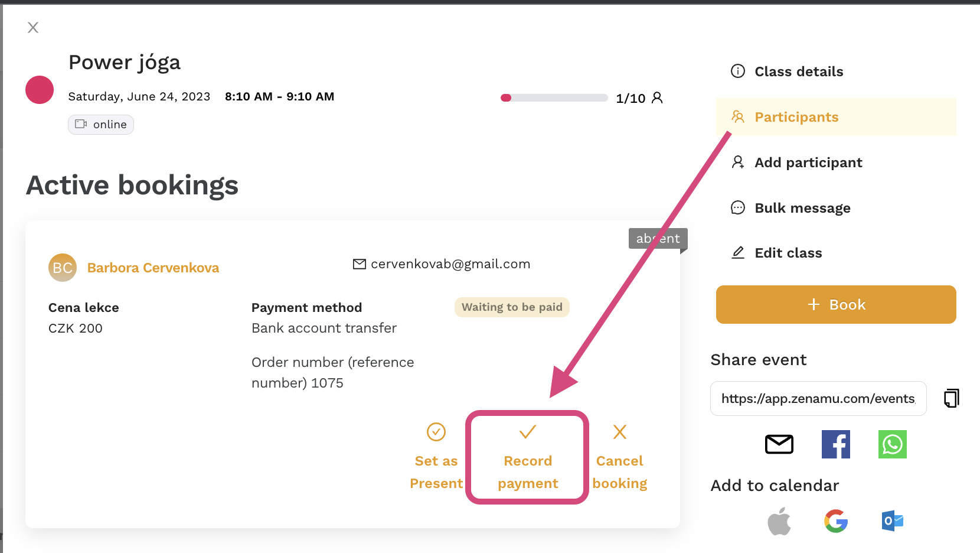This screenshot has width=980, height=553.
Task: Click the event share URL field
Action: tap(818, 398)
